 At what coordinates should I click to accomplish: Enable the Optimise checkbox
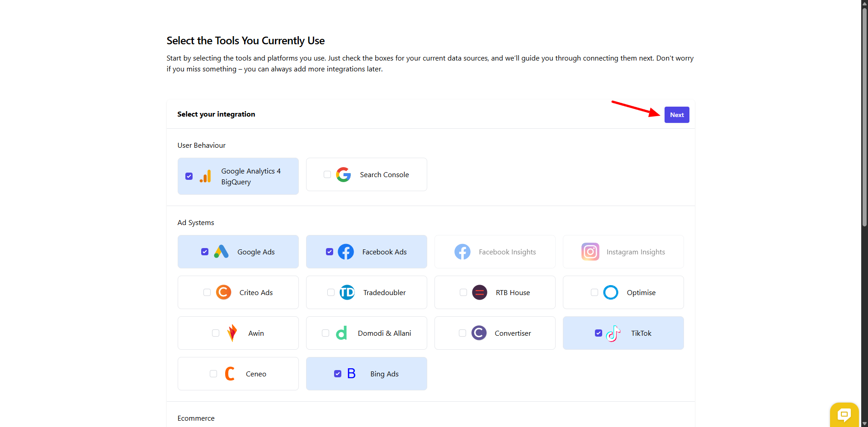point(594,292)
